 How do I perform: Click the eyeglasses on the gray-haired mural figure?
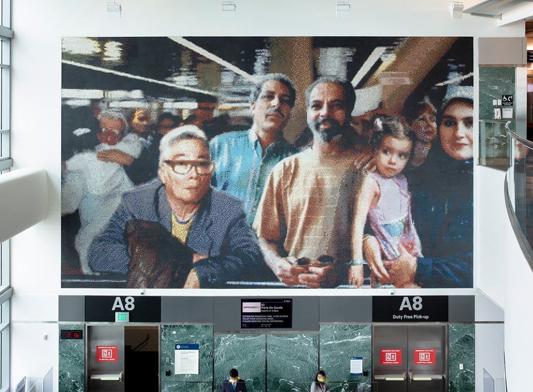(189, 166)
